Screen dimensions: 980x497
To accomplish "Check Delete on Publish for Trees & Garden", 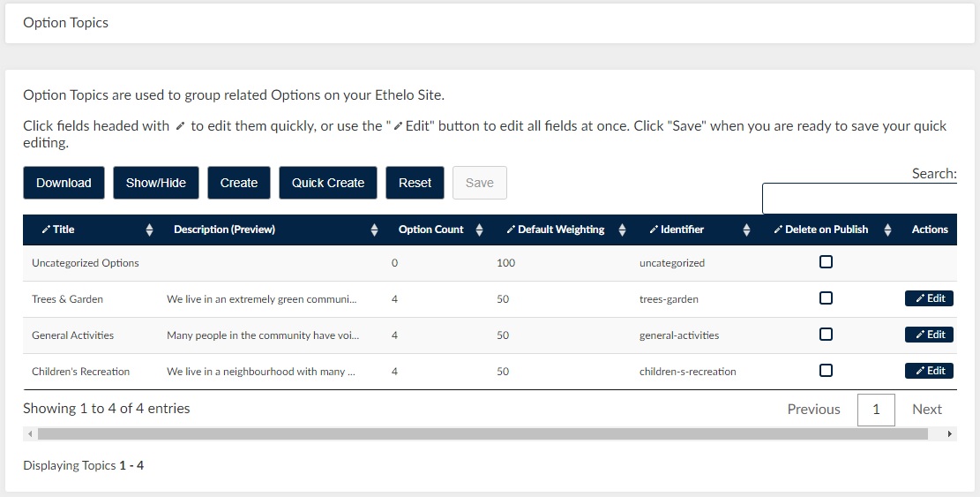I will coord(826,298).
